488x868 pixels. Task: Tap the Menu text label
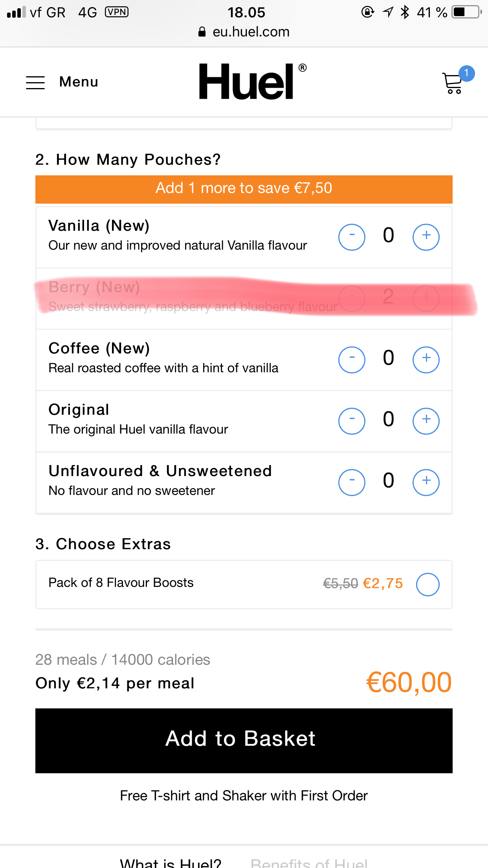79,82
